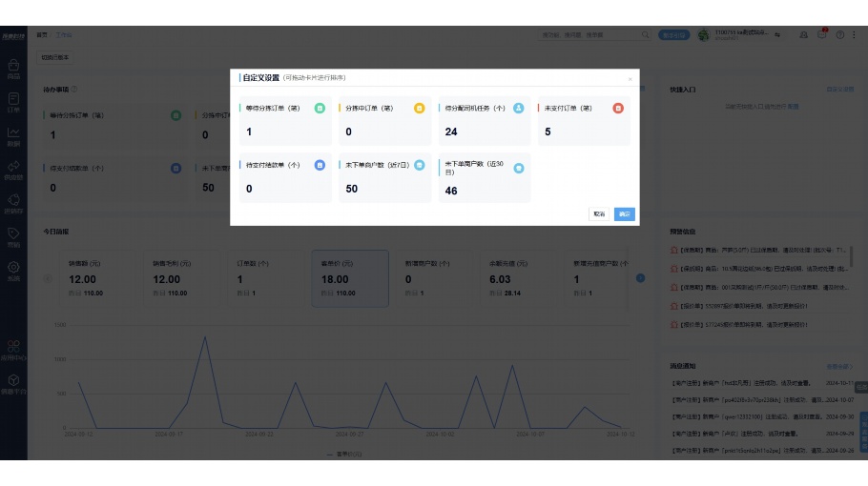This screenshot has height=486, width=868.
Task: Click icon on 未下单商户数 (近30日) card
Action: pos(519,168)
